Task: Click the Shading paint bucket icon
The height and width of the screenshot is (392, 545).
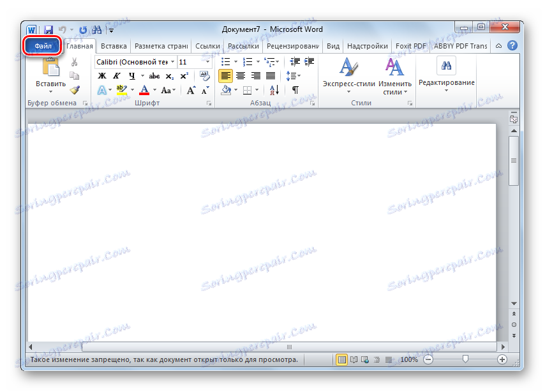Action: click(227, 90)
